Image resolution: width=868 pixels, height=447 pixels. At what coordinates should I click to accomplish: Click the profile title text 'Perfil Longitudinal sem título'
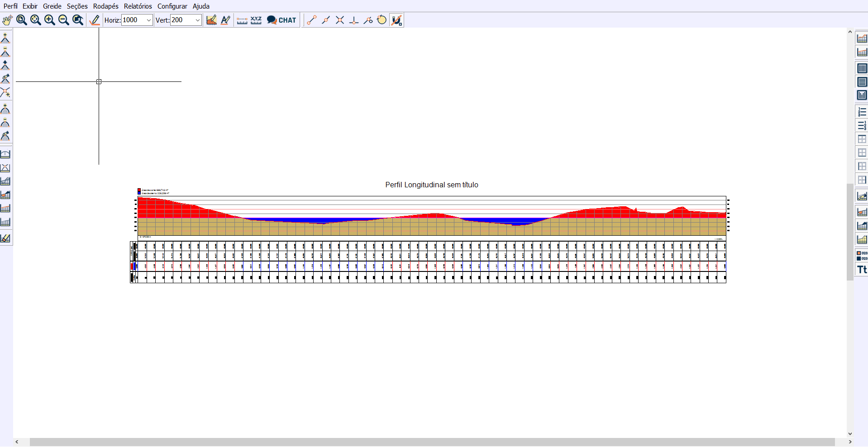431,185
